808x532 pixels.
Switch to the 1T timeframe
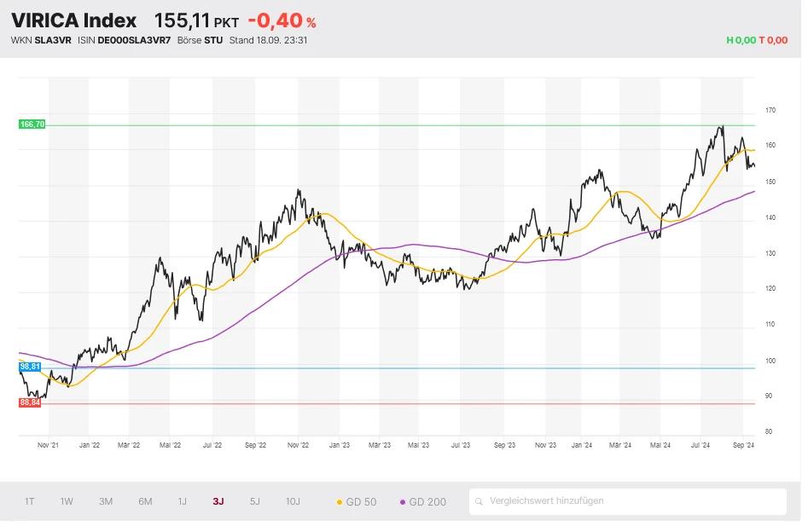pos(29,501)
